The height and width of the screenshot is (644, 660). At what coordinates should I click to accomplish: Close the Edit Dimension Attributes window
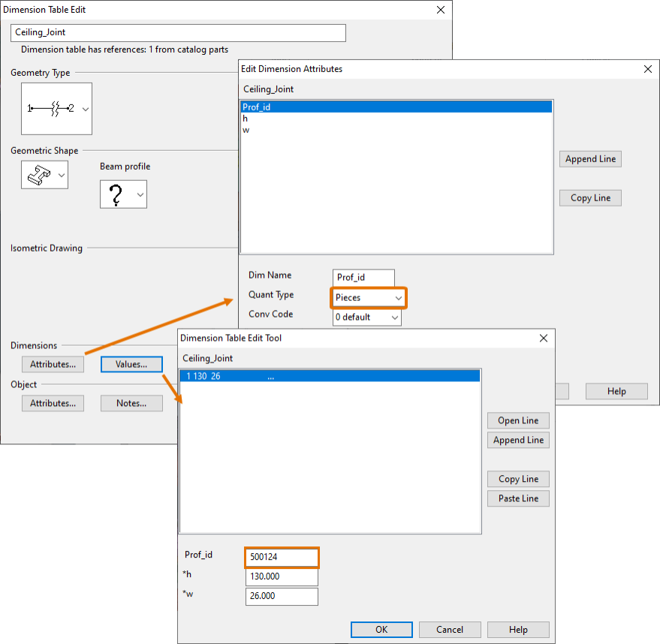pos(648,69)
